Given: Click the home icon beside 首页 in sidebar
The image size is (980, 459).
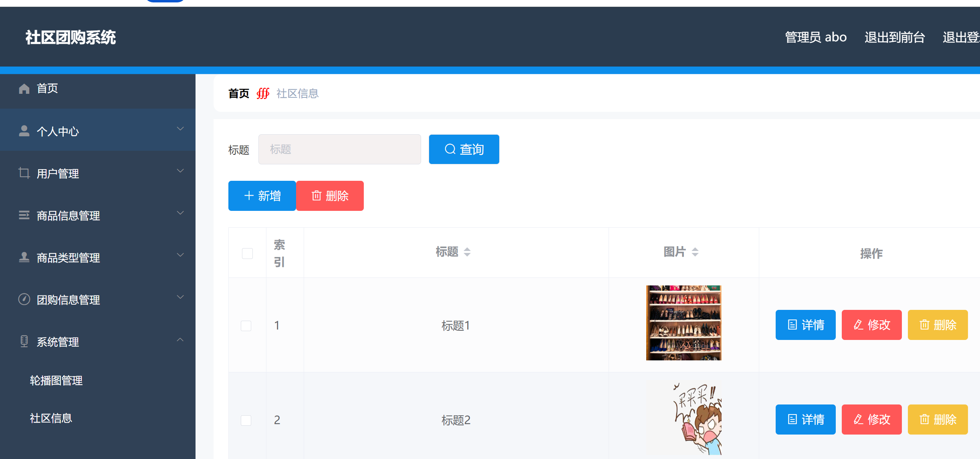Looking at the screenshot, I should (24, 89).
